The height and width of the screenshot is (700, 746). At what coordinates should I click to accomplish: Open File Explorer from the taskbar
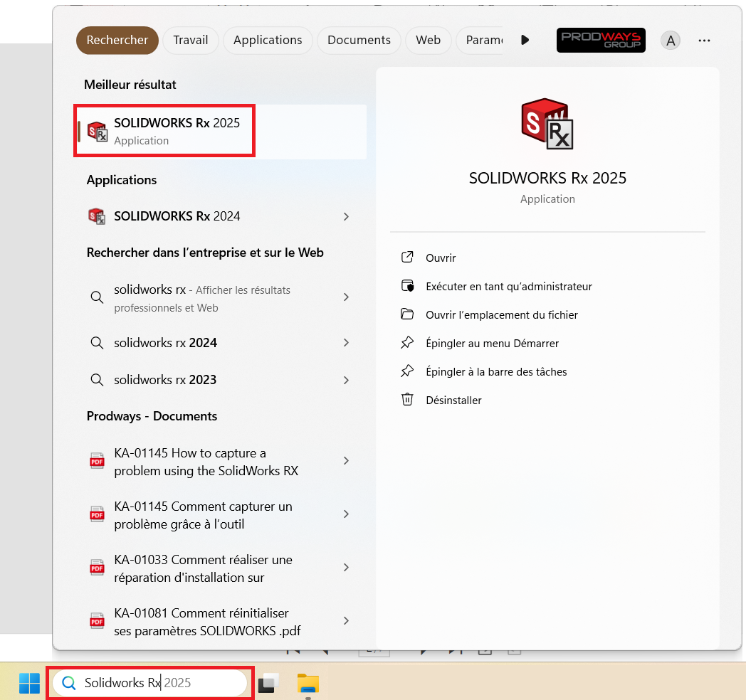click(x=308, y=684)
